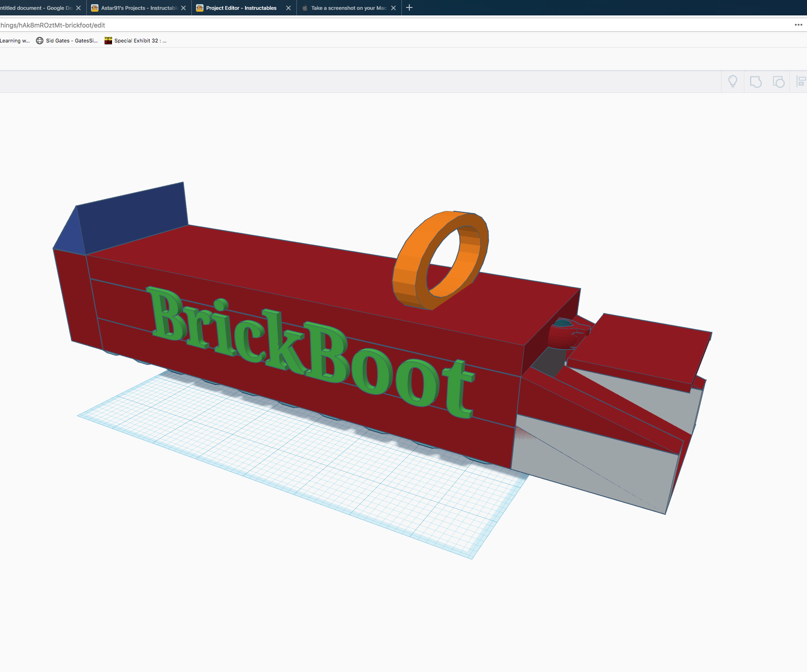Click the globe icon beside Sid Gates bookmark
The image size is (807, 672).
coord(39,41)
